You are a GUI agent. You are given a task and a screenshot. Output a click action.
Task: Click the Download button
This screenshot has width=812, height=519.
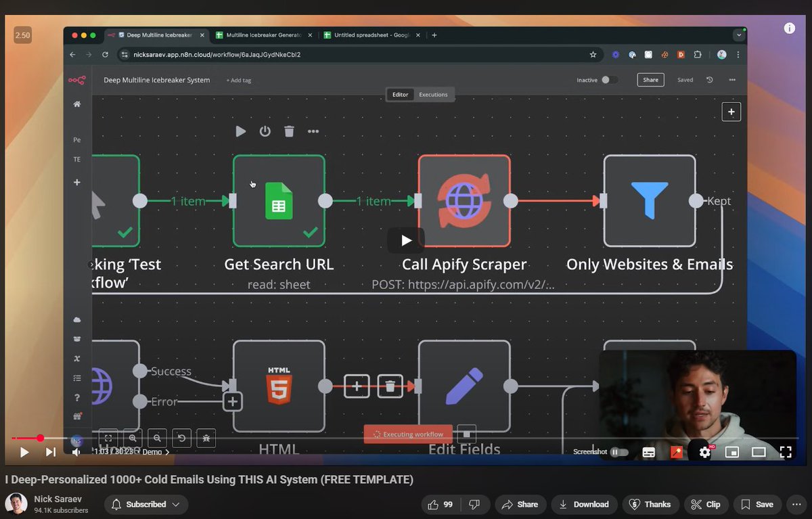point(584,505)
